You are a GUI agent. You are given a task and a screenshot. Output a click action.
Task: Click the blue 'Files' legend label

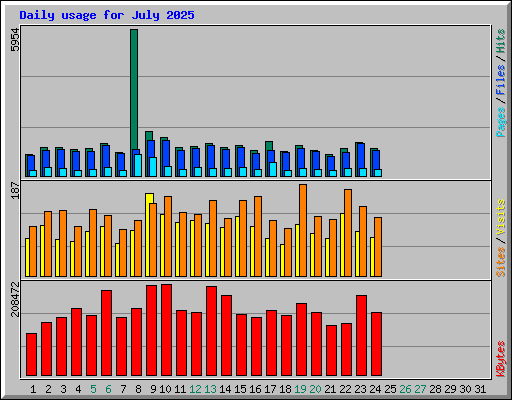click(x=500, y=79)
